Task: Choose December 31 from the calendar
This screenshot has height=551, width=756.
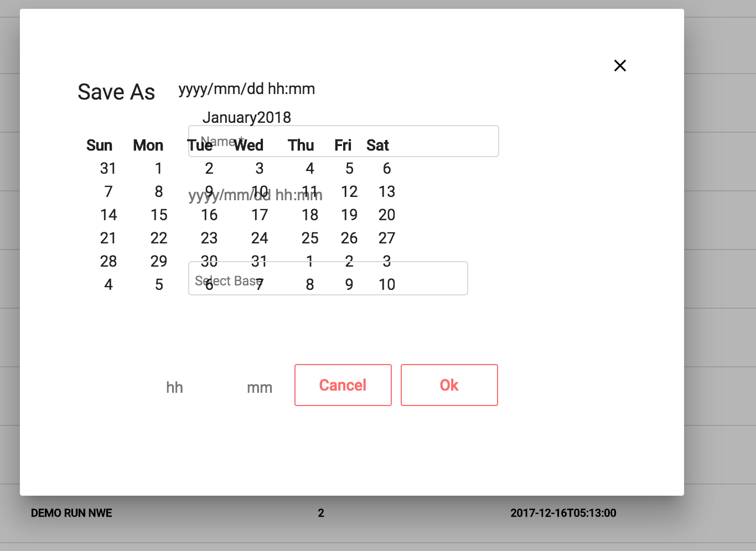Action: [x=108, y=168]
